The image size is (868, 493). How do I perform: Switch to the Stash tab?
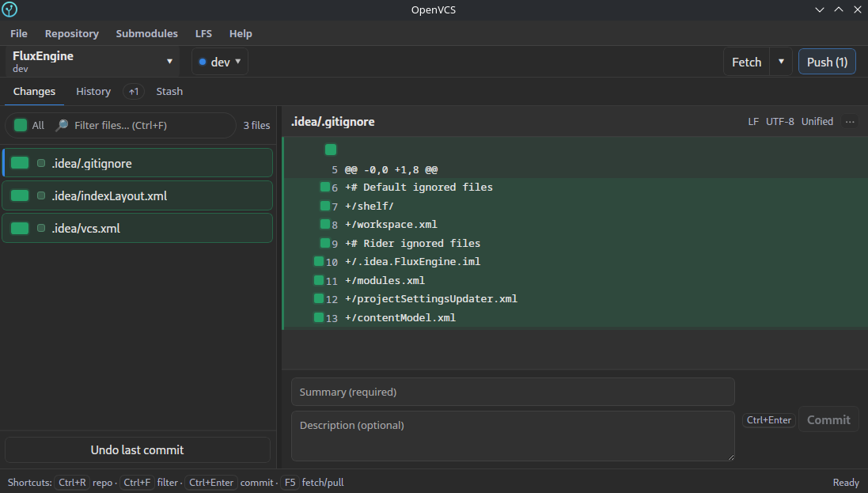(169, 91)
